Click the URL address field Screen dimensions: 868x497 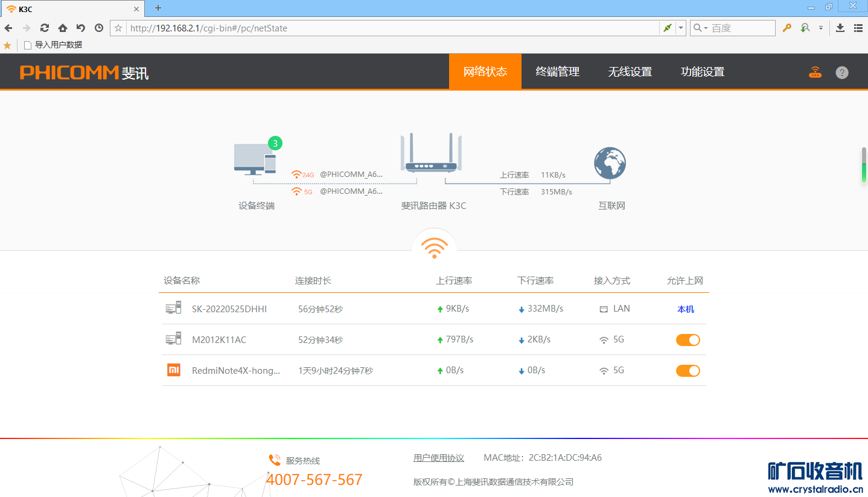[392, 28]
